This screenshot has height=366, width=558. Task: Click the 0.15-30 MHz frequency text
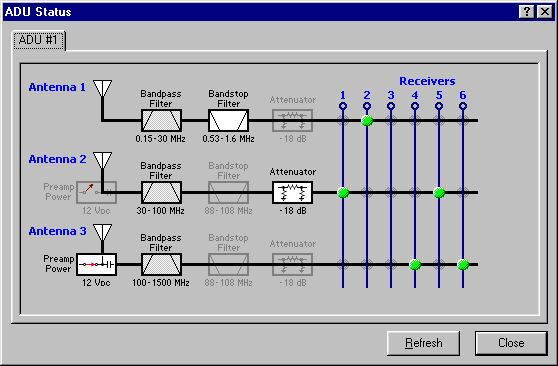pyautogui.click(x=160, y=139)
